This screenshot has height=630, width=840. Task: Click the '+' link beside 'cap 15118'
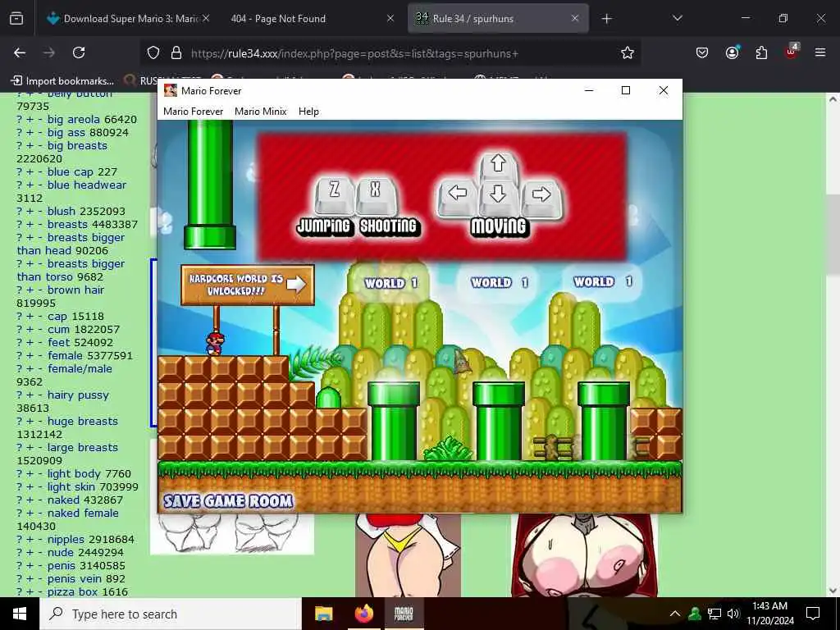point(30,317)
